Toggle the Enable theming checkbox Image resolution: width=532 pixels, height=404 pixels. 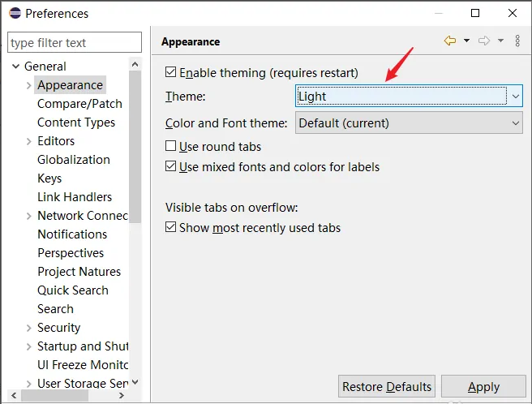(171, 72)
